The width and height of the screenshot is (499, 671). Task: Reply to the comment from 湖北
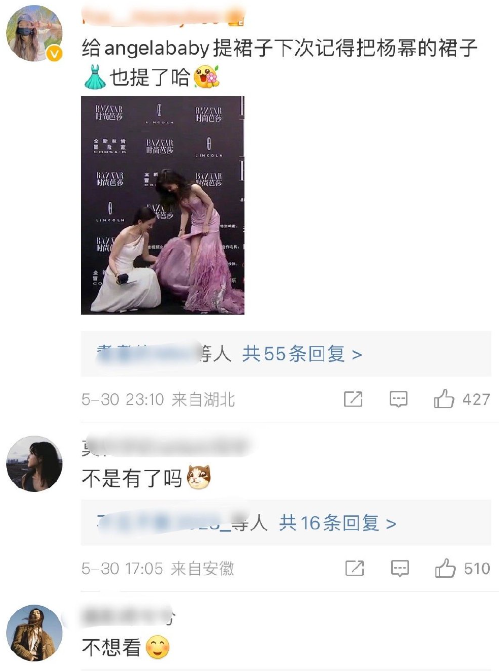pyautogui.click(x=398, y=399)
